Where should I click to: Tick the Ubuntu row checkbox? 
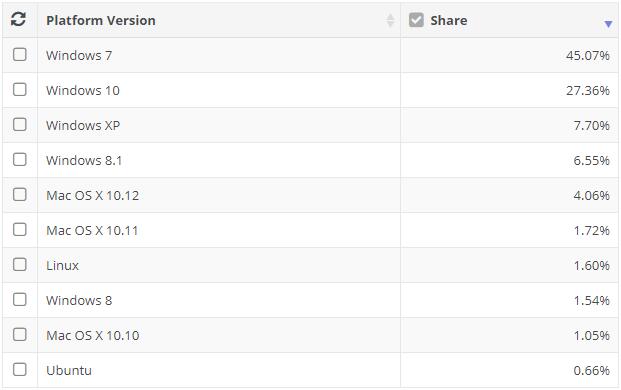click(x=20, y=369)
